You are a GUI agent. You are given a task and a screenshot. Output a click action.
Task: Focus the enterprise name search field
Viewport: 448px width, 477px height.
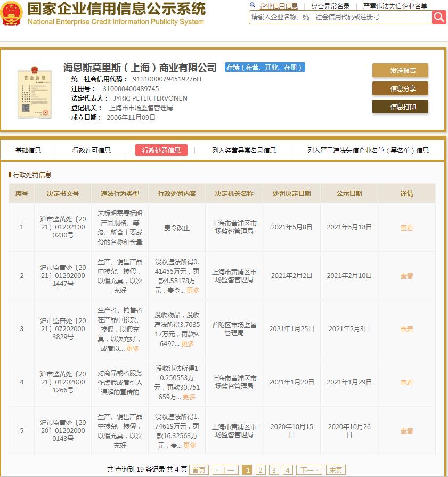pyautogui.click(x=340, y=18)
